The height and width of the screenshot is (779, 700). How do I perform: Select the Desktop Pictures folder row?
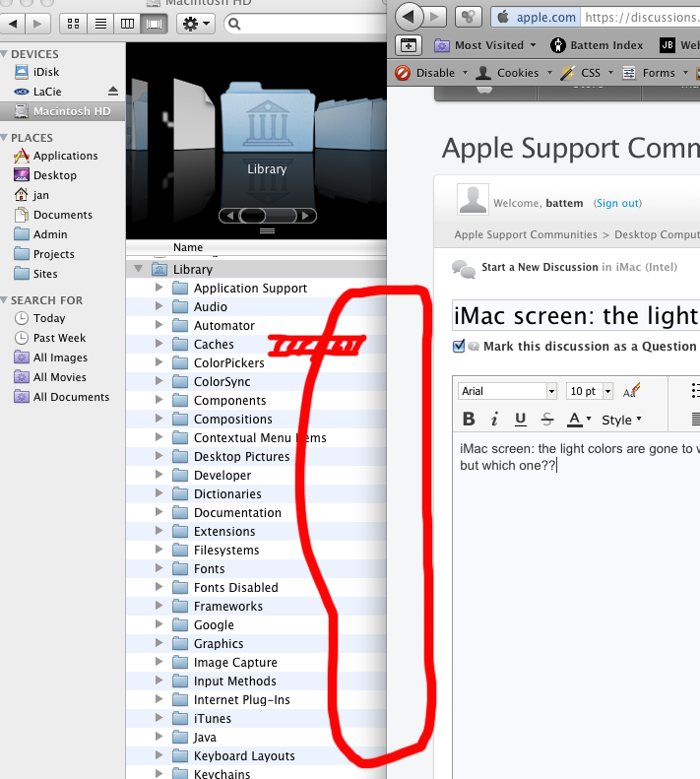pyautogui.click(x=256, y=456)
